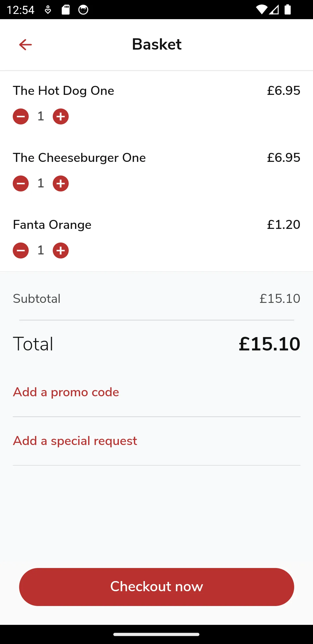The height and width of the screenshot is (644, 313).
Task: Tap plus icon for Fanta Orange
Action: coord(61,251)
